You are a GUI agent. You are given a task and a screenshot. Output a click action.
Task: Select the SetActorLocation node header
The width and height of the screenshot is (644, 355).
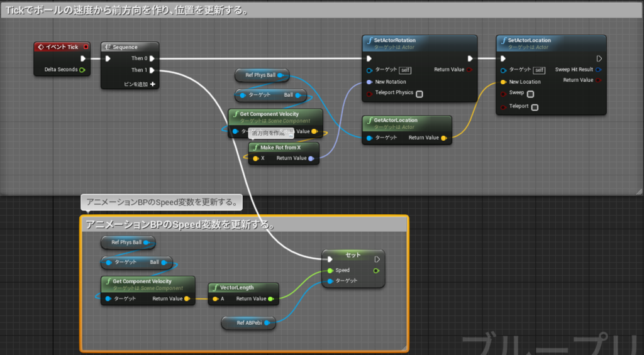(x=551, y=43)
